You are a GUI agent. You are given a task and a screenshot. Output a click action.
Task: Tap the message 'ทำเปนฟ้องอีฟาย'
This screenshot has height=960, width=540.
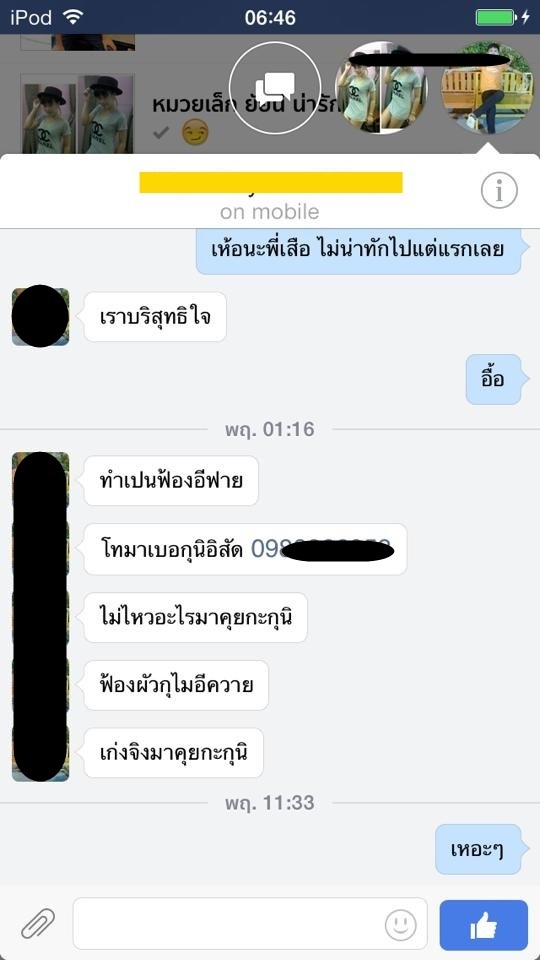pyautogui.click(x=171, y=481)
